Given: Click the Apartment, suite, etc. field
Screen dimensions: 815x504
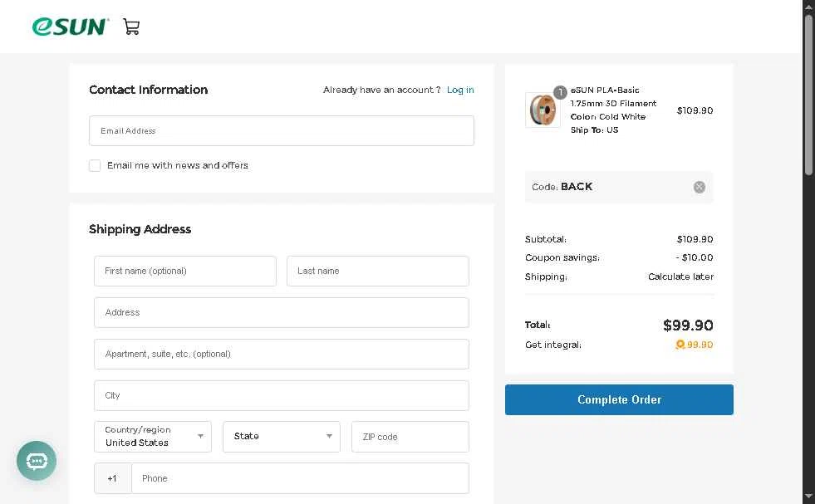Looking at the screenshot, I should 281,354.
